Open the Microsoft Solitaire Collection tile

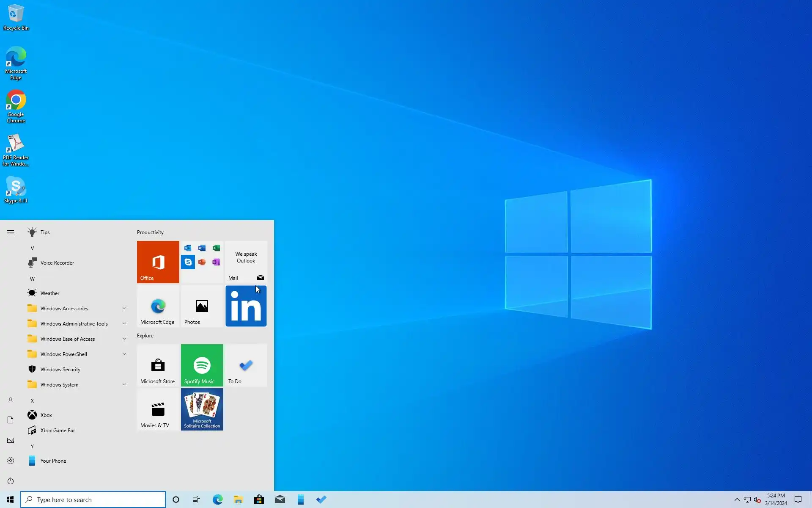[202, 409]
